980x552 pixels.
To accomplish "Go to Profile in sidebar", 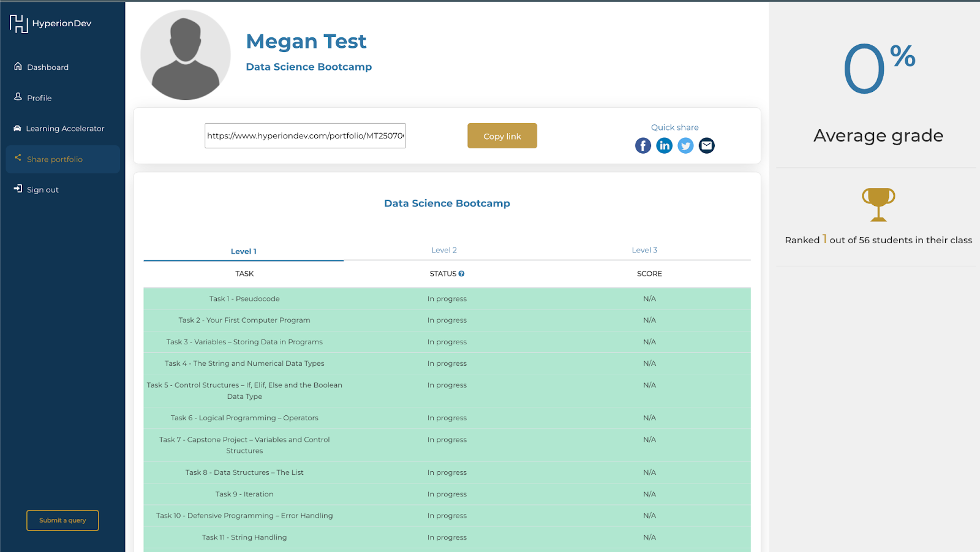I will coord(39,98).
